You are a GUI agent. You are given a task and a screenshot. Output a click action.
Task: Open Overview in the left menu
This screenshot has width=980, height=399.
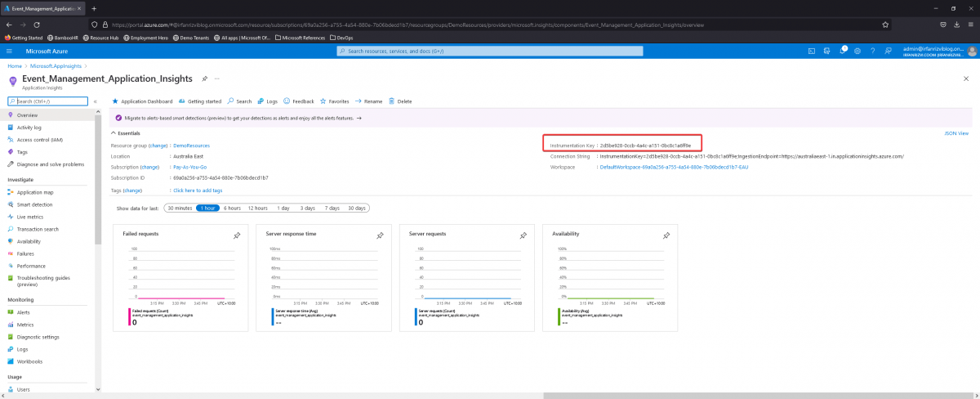49,115
